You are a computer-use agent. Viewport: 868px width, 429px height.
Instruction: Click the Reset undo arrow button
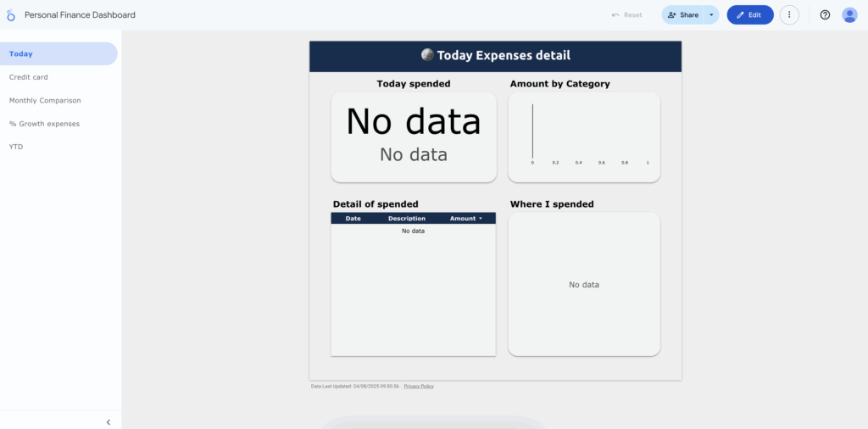tap(627, 15)
